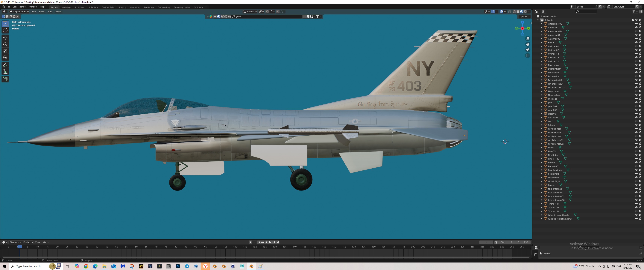Jump to the end frame
Screen dimensions: 644x270
coord(278,242)
